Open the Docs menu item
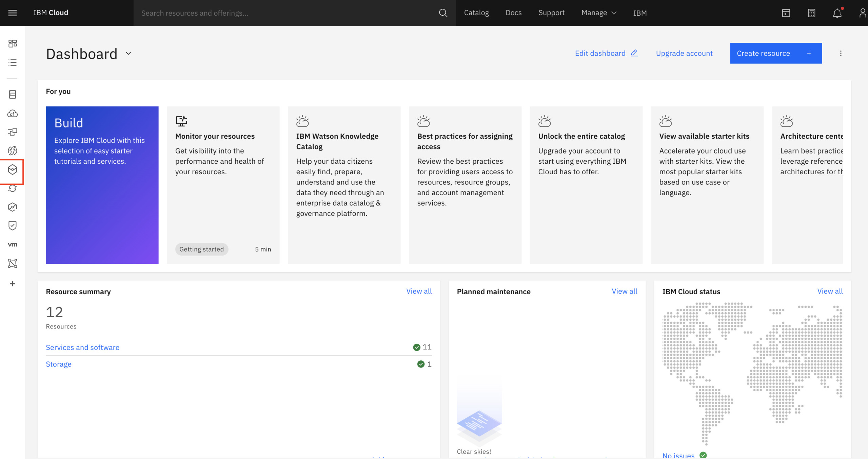868x459 pixels. [x=514, y=13]
